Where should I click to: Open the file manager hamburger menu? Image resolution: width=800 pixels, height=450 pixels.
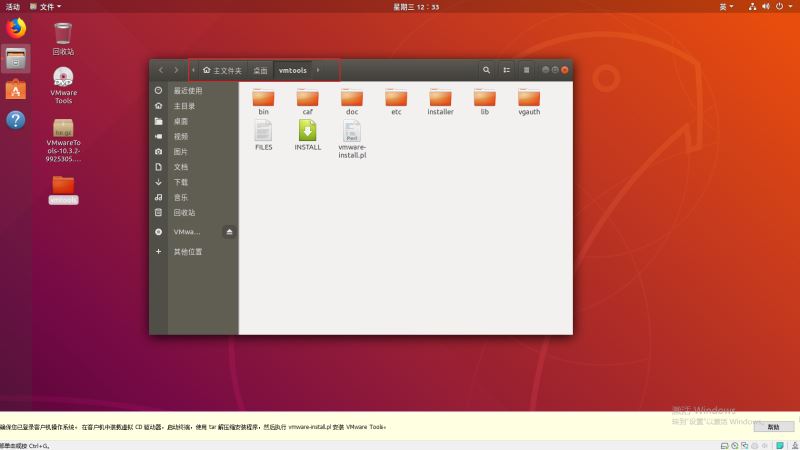(526, 70)
